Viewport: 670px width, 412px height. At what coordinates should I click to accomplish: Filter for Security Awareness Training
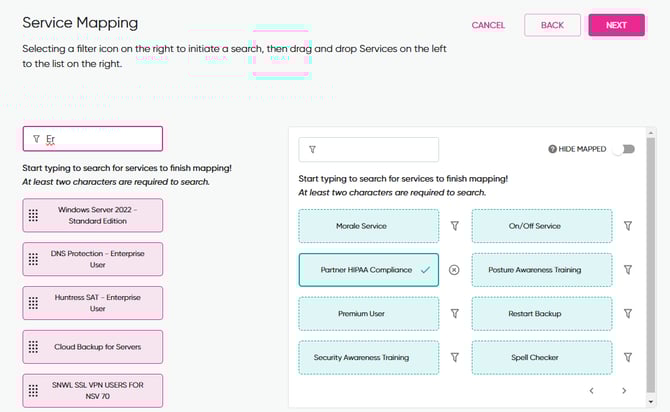click(455, 358)
